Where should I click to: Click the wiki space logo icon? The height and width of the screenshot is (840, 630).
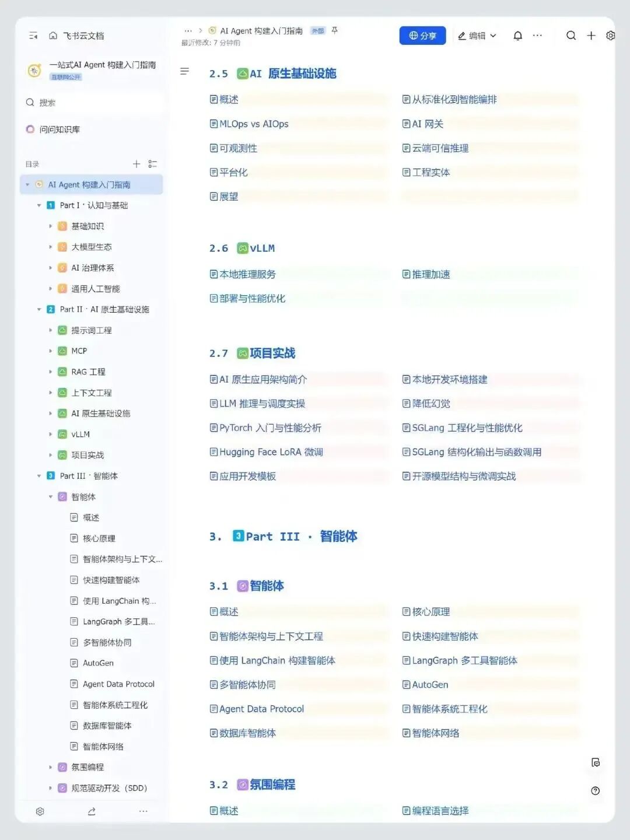[34, 71]
